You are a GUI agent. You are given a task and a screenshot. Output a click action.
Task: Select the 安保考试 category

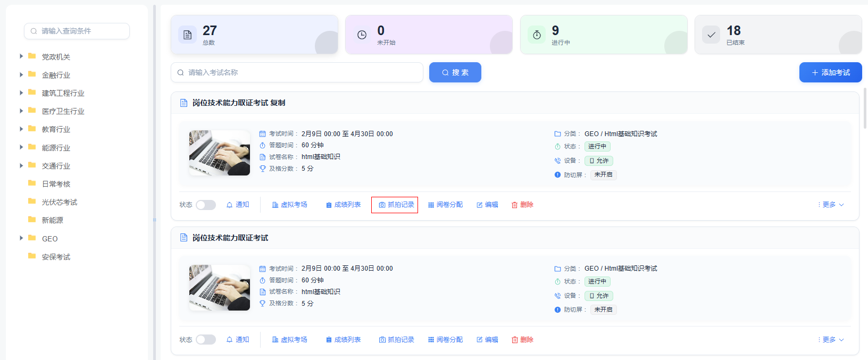pyautogui.click(x=56, y=257)
